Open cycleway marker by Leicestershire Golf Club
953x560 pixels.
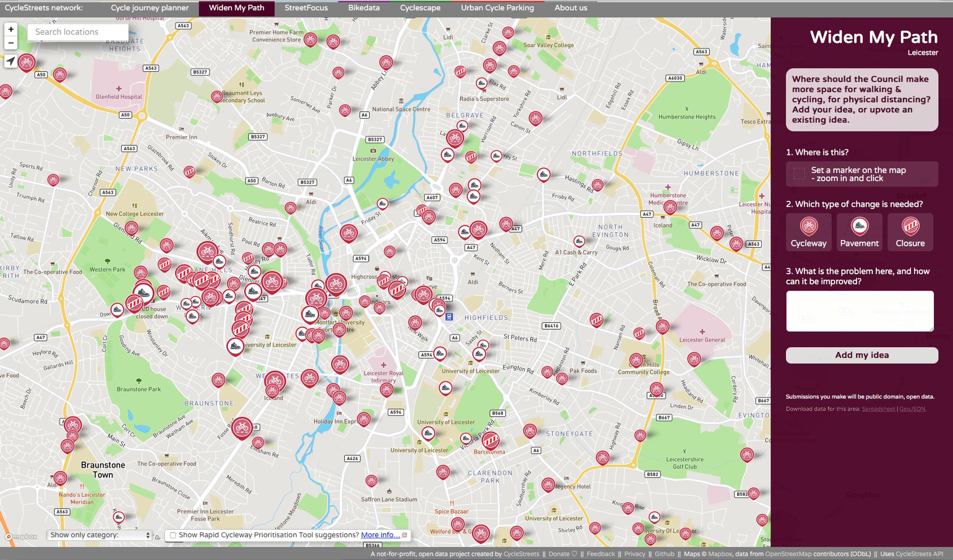point(747,454)
